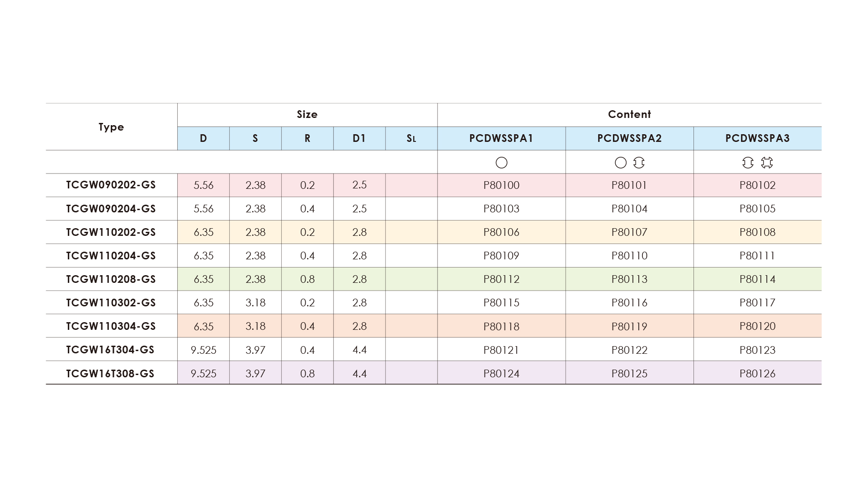Viewport: 868px width, 488px height.
Task: Select the TCGW110208-GS type cell
Action: tap(111, 279)
